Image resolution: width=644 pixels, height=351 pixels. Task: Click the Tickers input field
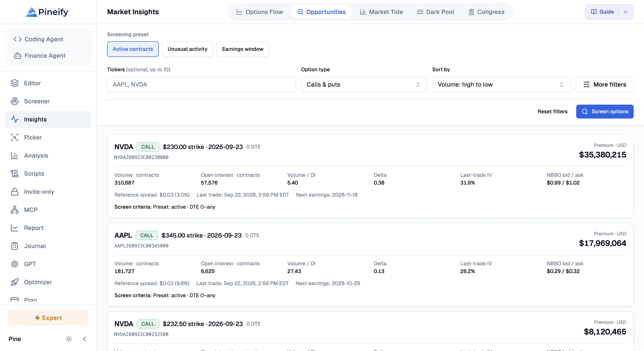(202, 85)
